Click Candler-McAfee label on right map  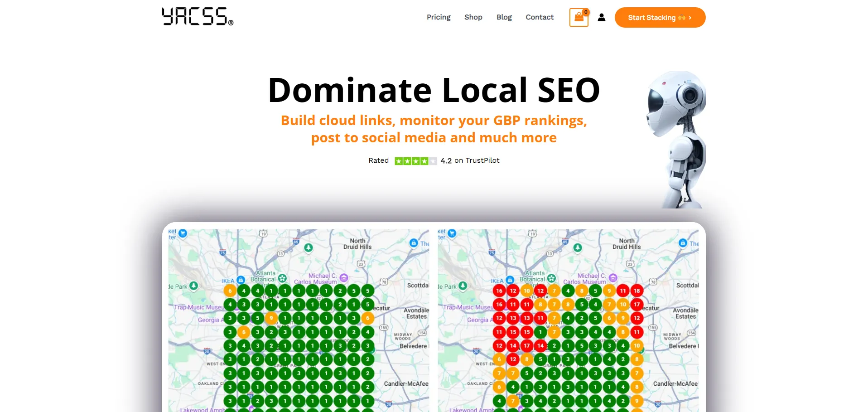pos(675,383)
